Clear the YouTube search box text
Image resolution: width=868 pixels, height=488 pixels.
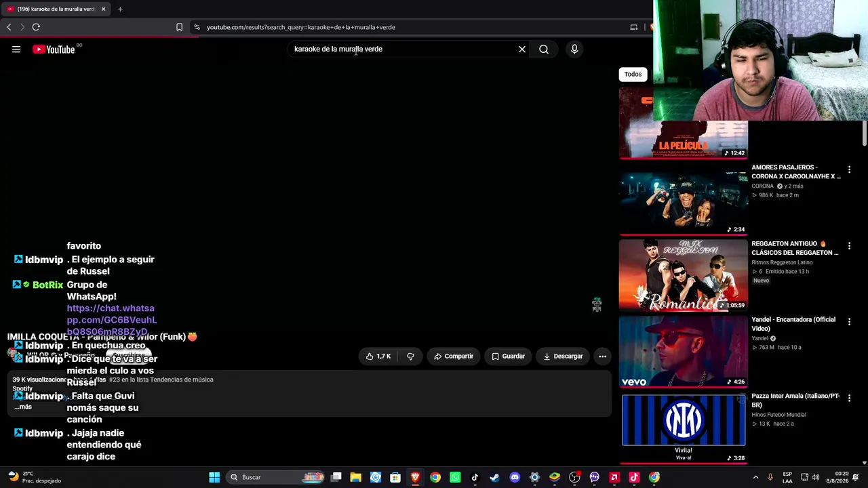(522, 49)
